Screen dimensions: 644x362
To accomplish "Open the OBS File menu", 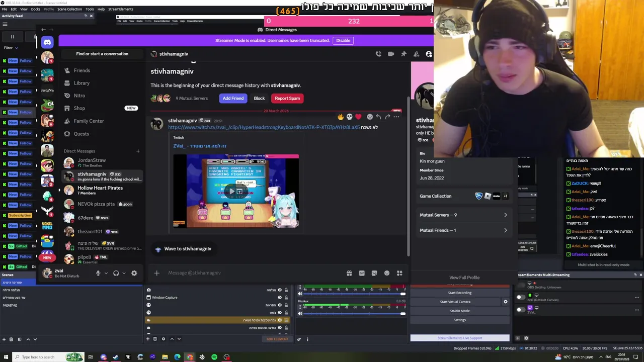I will (5, 9).
